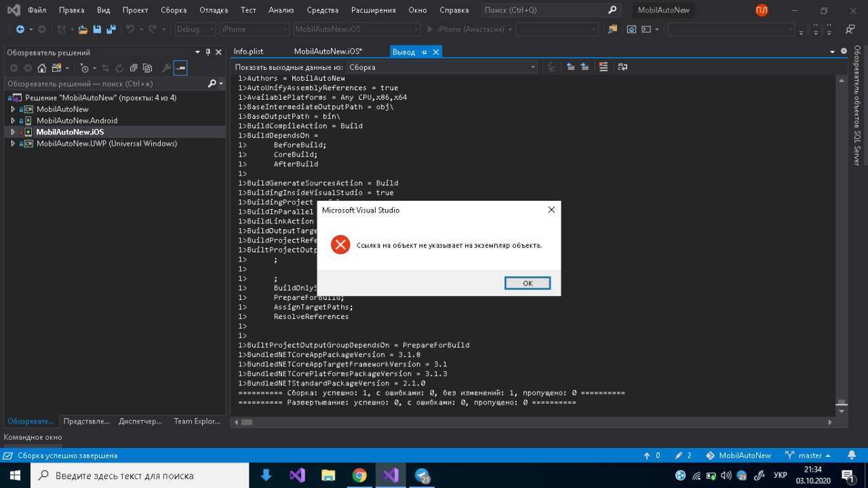Open the Расширения menu
Image resolution: width=868 pixels, height=488 pixels.
[374, 10]
